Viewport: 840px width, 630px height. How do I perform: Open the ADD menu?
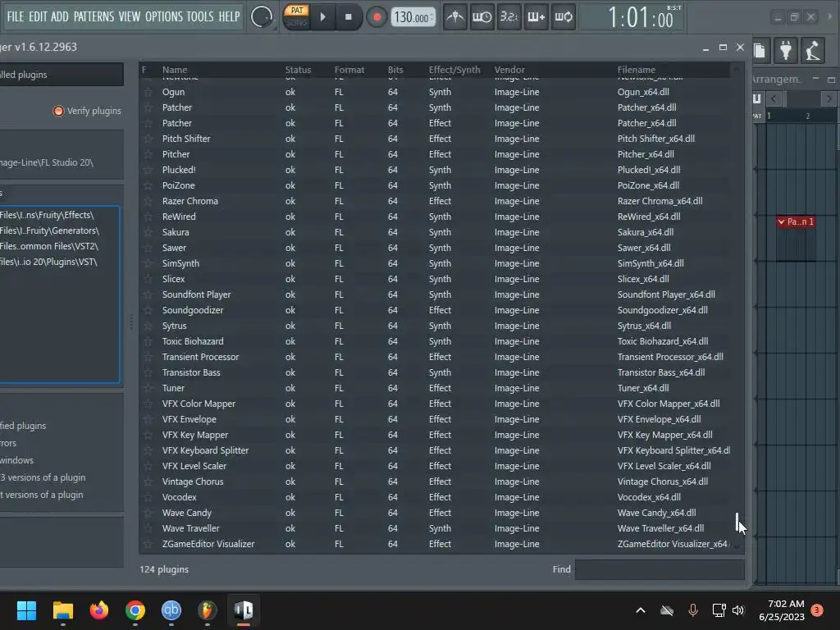[x=59, y=16]
